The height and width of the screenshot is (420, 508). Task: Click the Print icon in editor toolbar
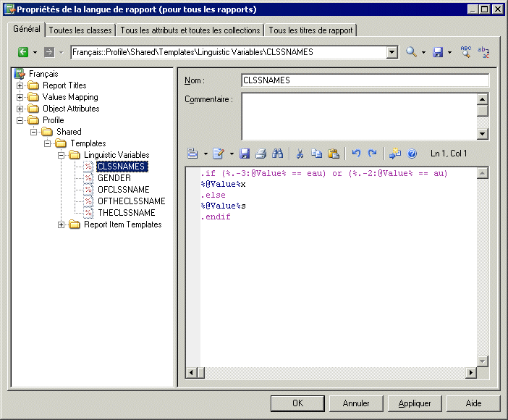(x=261, y=154)
